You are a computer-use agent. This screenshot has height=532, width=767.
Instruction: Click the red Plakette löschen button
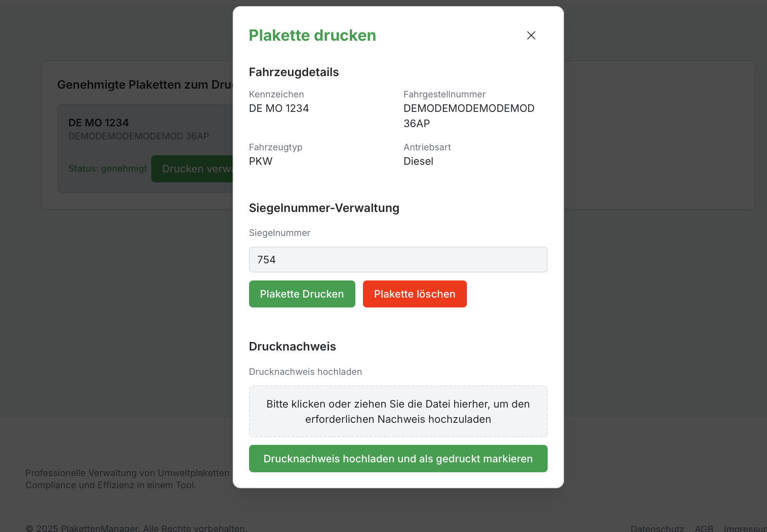(x=414, y=294)
